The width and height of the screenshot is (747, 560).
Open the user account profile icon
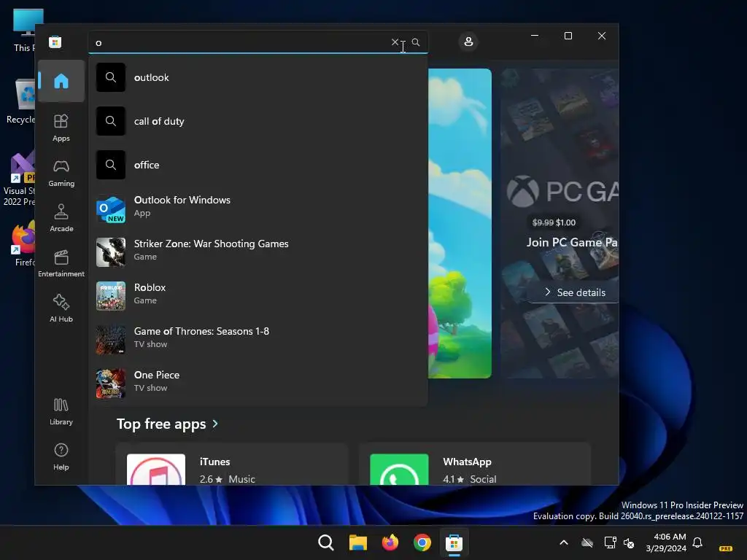pos(468,42)
